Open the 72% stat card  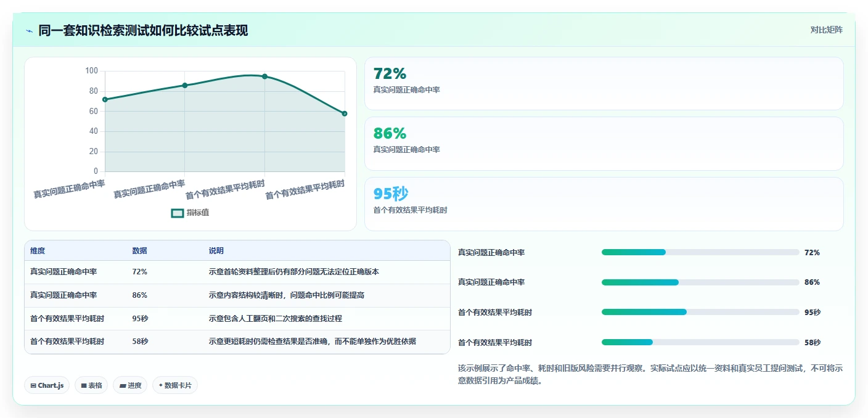tap(604, 83)
